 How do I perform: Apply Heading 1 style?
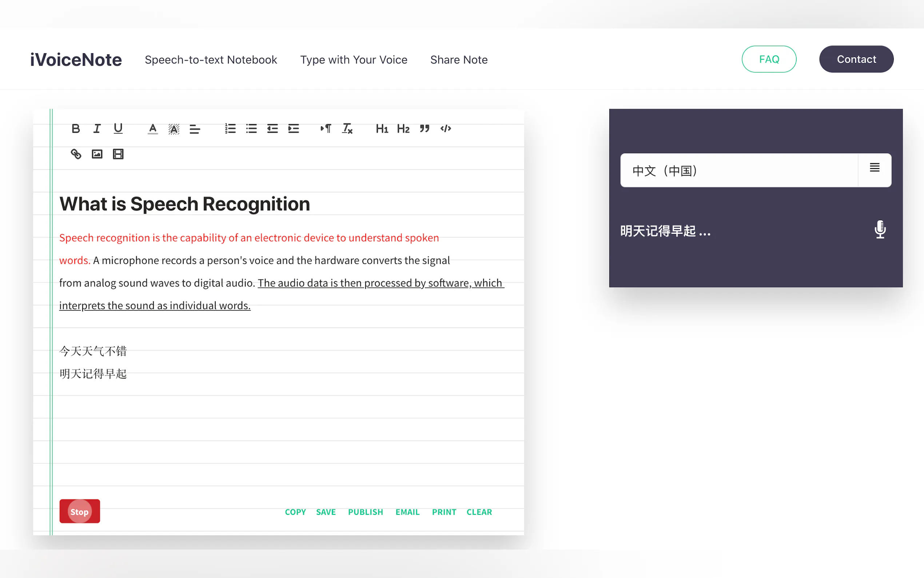click(x=382, y=128)
